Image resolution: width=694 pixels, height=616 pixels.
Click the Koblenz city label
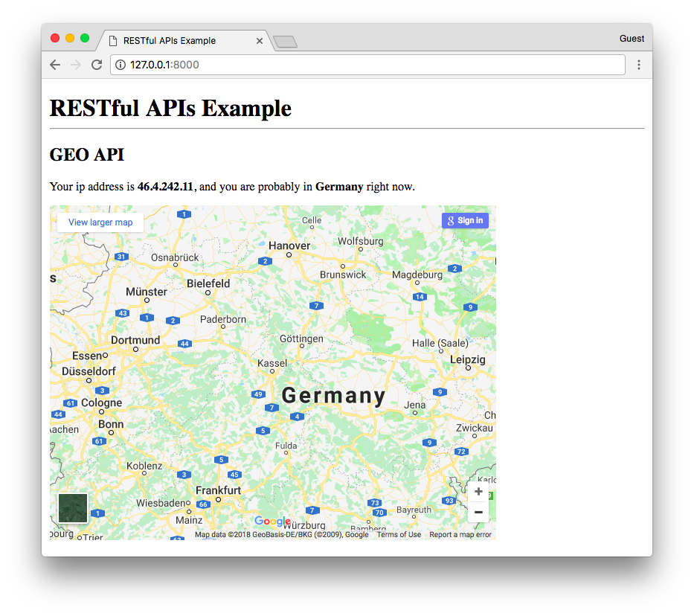point(144,466)
